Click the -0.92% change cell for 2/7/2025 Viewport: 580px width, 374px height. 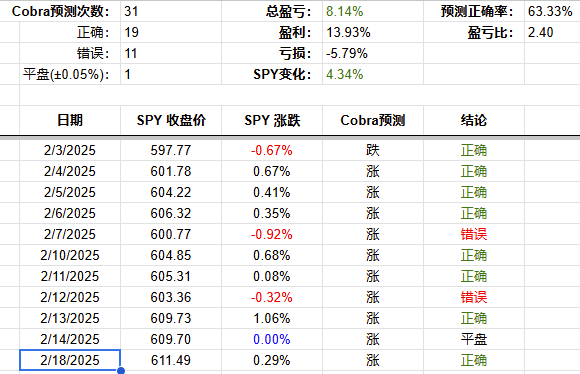[x=272, y=234]
